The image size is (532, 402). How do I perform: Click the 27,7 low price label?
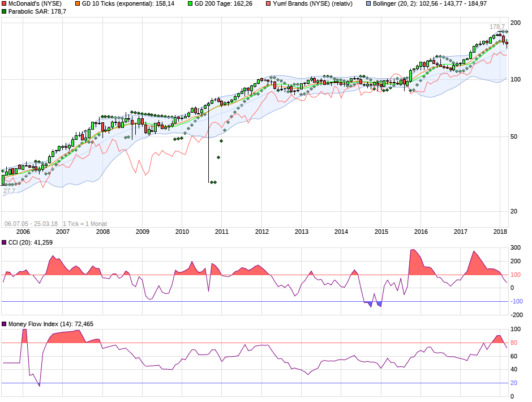10,191
